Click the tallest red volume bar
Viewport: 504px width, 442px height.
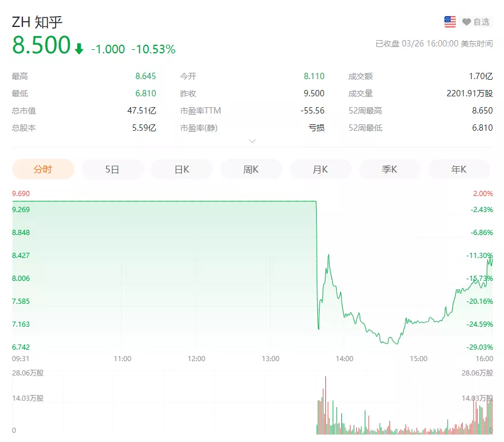point(325,404)
